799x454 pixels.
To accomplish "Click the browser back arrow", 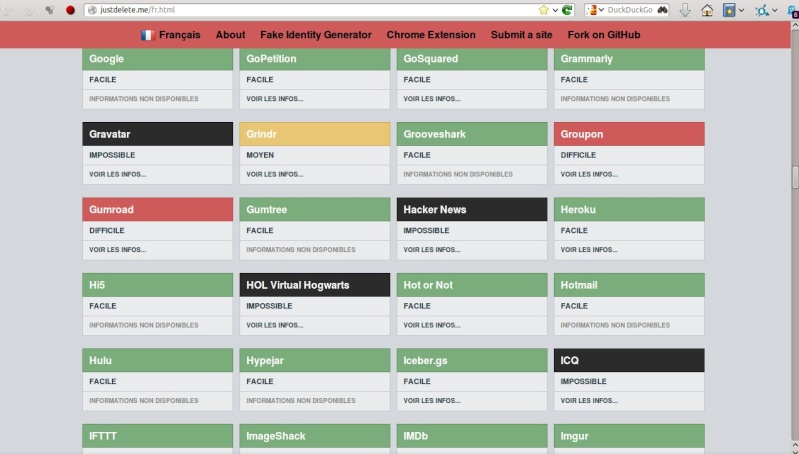I will click(9, 10).
